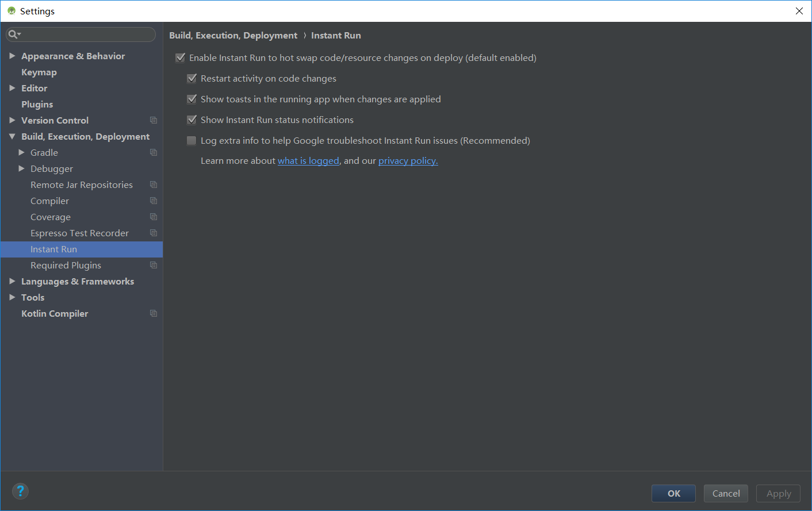Toggle Show toasts in the running app
The height and width of the screenshot is (511, 812).
tap(192, 99)
